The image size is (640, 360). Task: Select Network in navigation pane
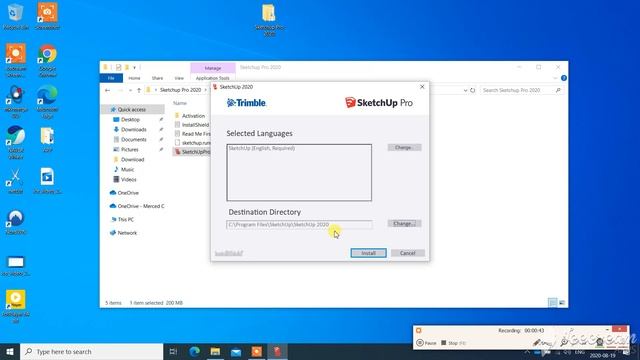[x=127, y=233]
